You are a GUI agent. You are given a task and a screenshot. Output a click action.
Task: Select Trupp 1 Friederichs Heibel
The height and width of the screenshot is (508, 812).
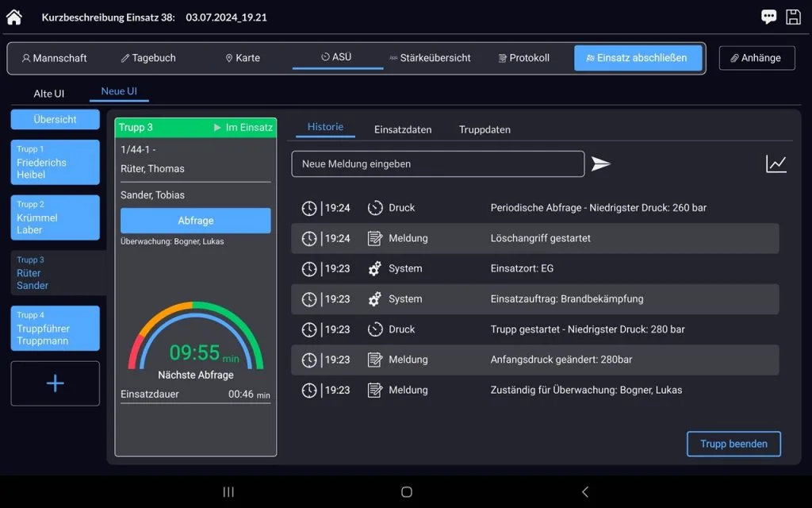coord(55,162)
